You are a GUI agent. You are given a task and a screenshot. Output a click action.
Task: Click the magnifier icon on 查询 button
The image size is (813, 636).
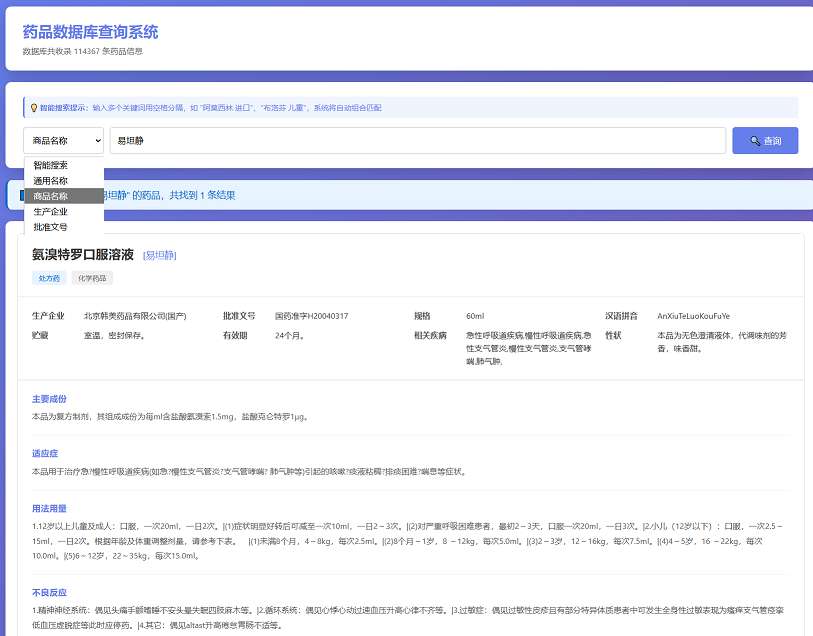point(752,141)
